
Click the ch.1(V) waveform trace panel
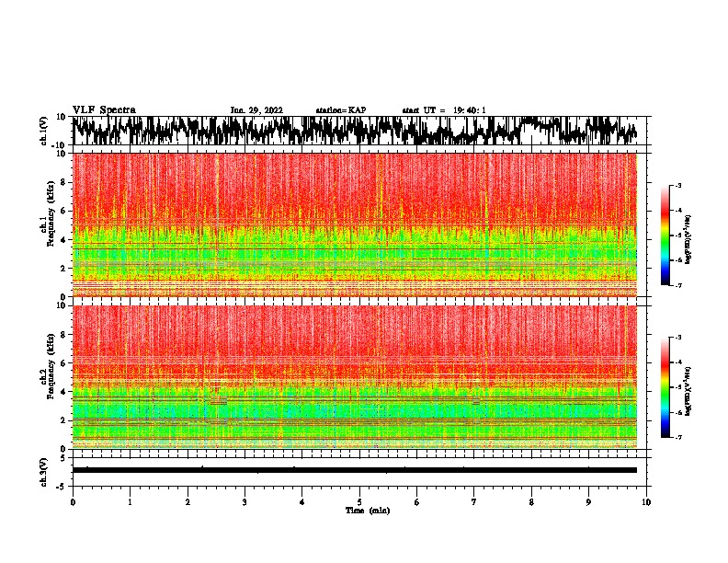tap(358, 131)
